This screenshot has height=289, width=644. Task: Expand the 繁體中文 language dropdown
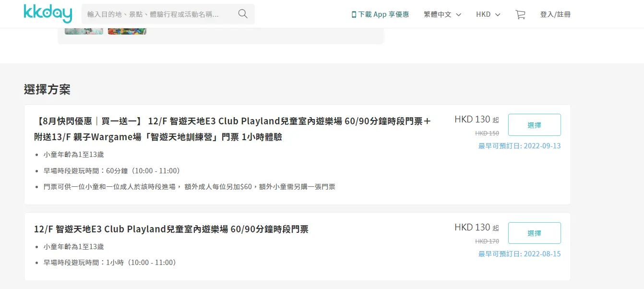pos(442,14)
